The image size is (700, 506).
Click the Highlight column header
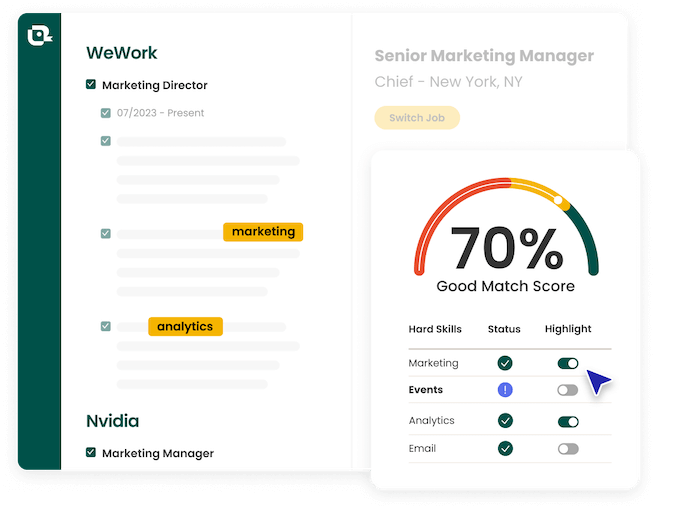coord(568,329)
